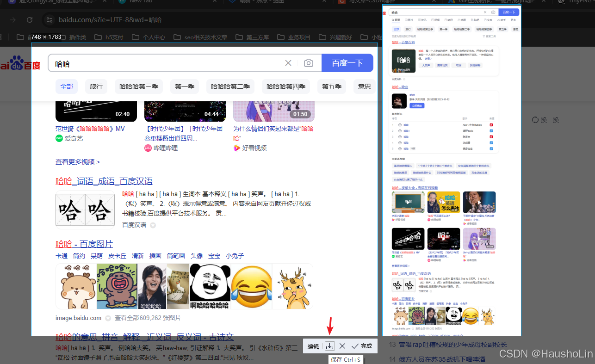This screenshot has width=595, height=364.
Task: Click 查看全部609,262 张图片
Action: [148, 318]
